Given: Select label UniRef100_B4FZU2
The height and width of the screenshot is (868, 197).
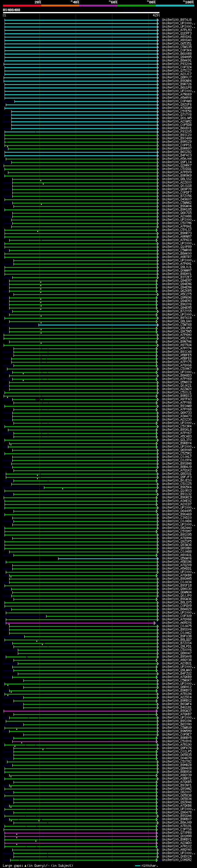Looking at the screenshot, I should coord(177,674).
